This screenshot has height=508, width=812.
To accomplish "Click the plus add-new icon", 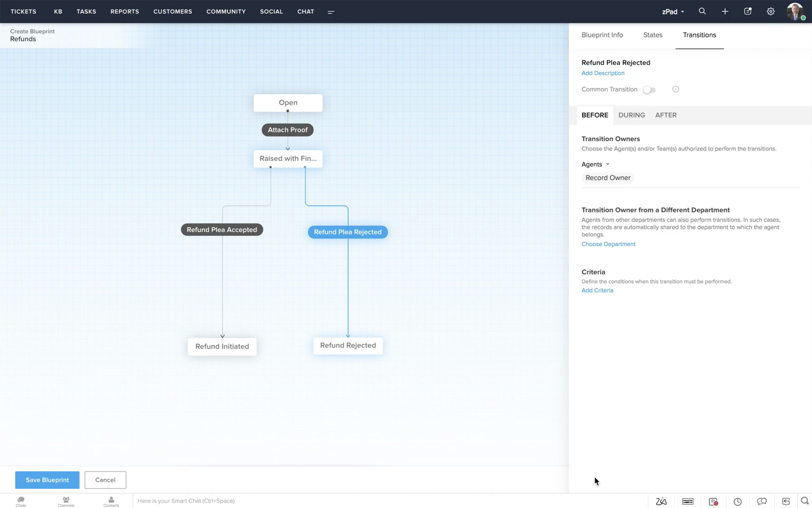I will pyautogui.click(x=725, y=11).
